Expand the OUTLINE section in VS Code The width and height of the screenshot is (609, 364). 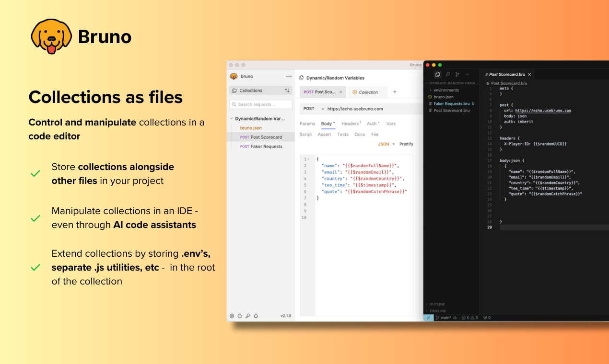pos(437,304)
